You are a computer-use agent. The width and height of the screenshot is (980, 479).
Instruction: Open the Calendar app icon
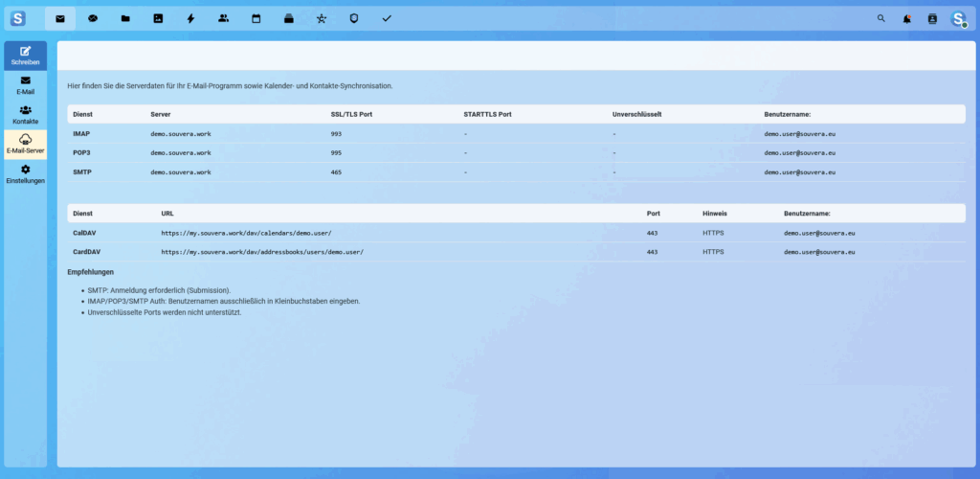256,18
